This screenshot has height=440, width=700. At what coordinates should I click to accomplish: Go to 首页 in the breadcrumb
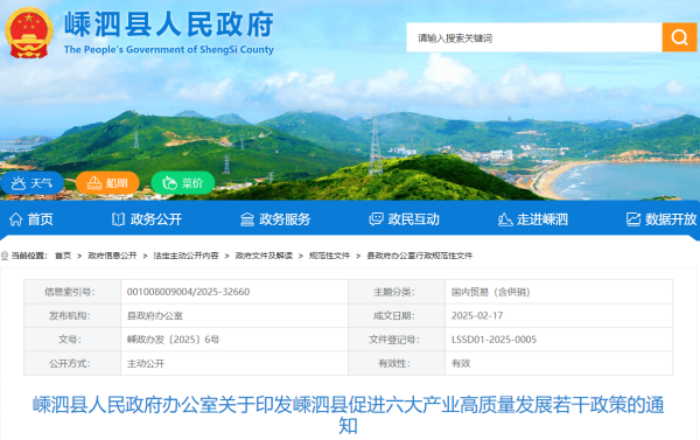tap(63, 255)
